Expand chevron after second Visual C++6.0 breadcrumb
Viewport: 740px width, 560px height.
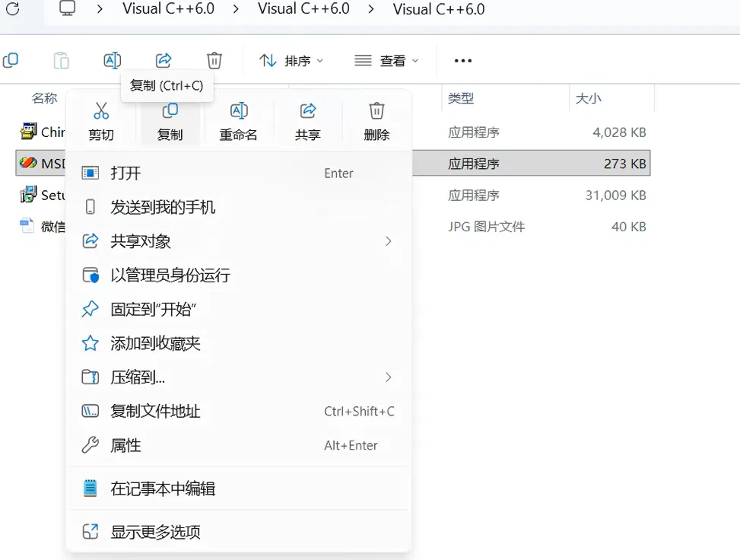[371, 9]
